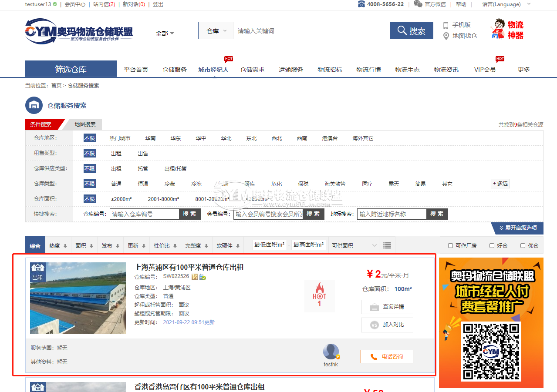The width and height of the screenshot is (557, 392).
Task: Sort results by 面积
Action: tap(84, 245)
